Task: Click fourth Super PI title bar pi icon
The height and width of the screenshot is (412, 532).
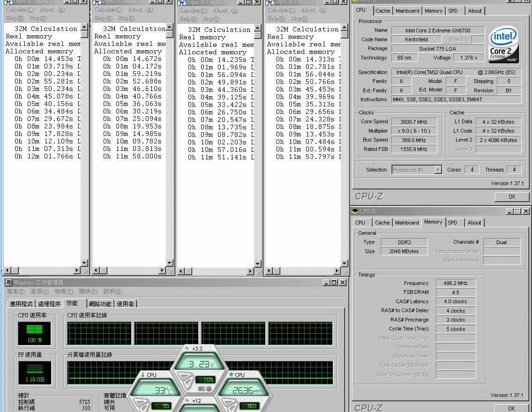Action: pyautogui.click(x=270, y=2)
